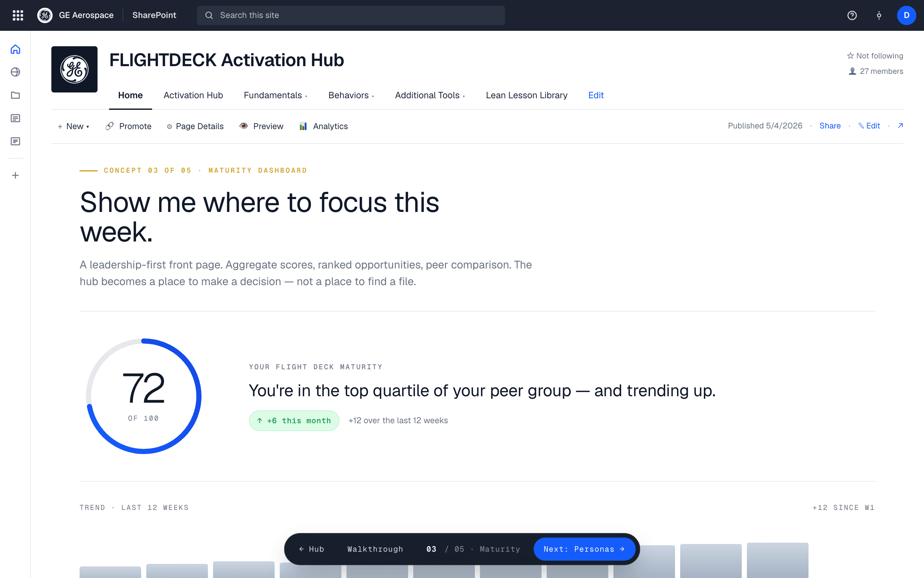This screenshot has height=578, width=924.
Task: Click the FLIGHTDECK site logo tile
Action: click(x=74, y=69)
